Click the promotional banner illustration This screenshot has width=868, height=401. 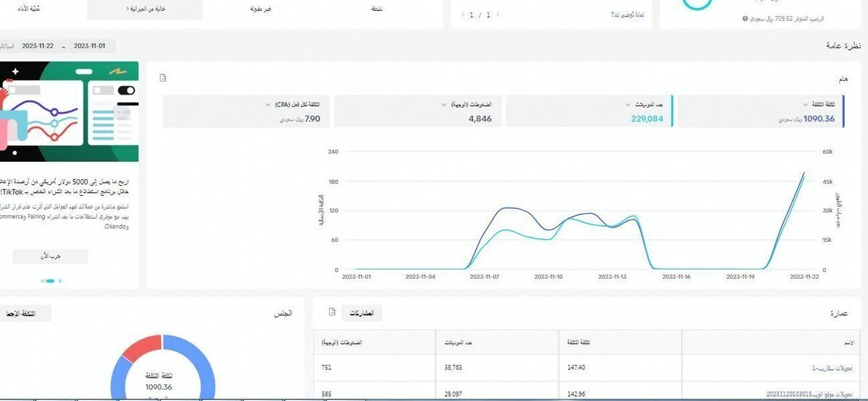coord(69,111)
